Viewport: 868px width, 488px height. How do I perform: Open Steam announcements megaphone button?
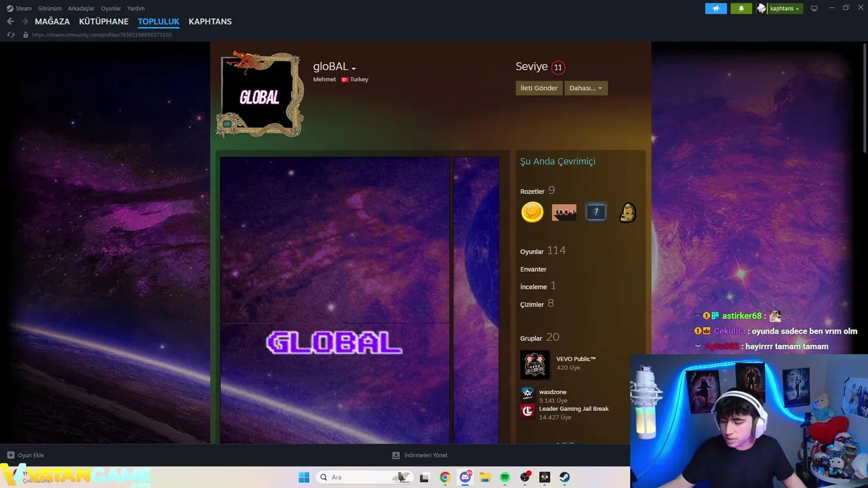pos(716,8)
